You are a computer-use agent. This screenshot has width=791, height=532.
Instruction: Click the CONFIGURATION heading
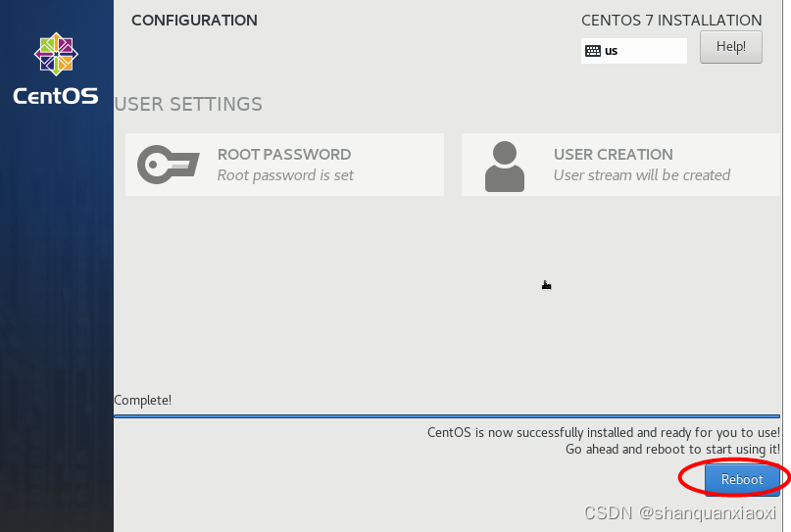(194, 21)
